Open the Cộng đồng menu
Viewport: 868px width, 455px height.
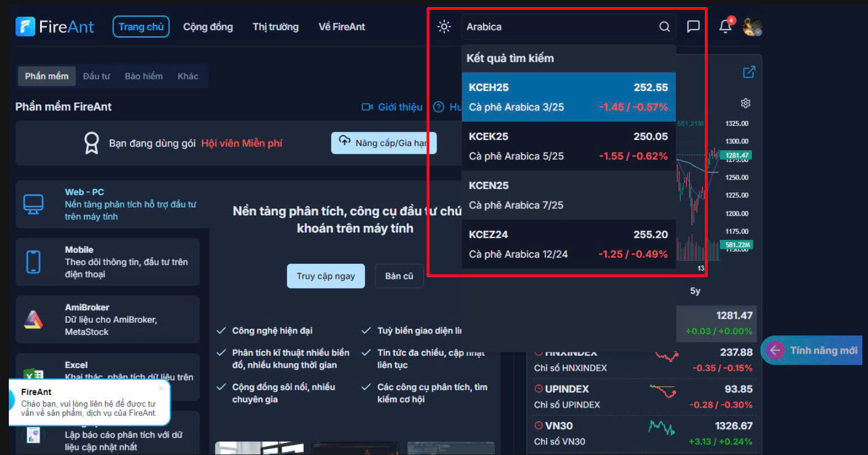coord(208,26)
